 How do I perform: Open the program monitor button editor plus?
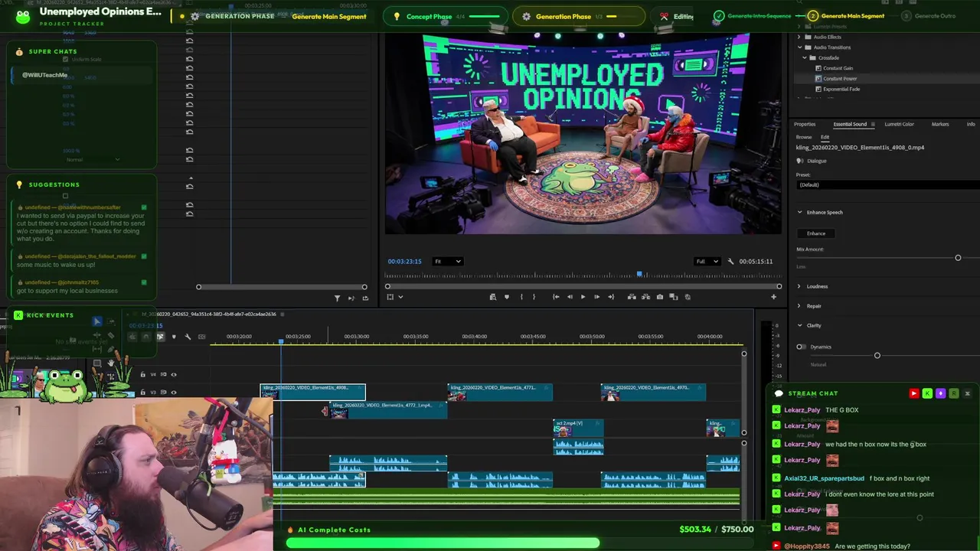point(773,297)
